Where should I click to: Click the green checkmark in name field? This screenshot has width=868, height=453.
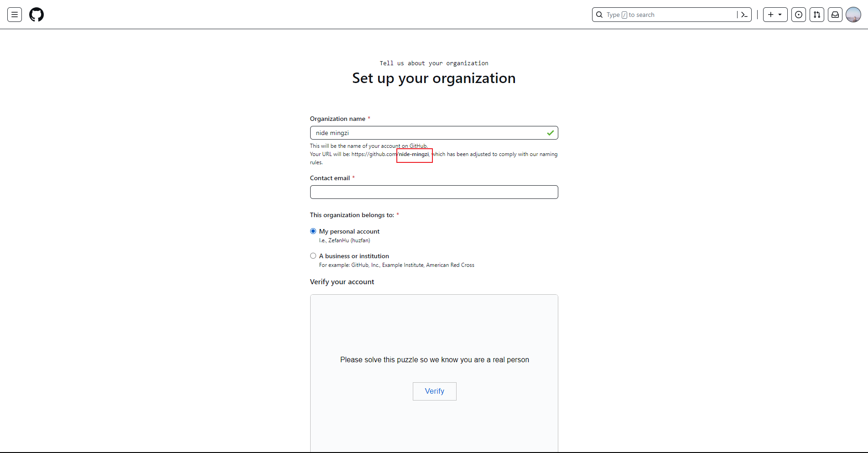551,133
